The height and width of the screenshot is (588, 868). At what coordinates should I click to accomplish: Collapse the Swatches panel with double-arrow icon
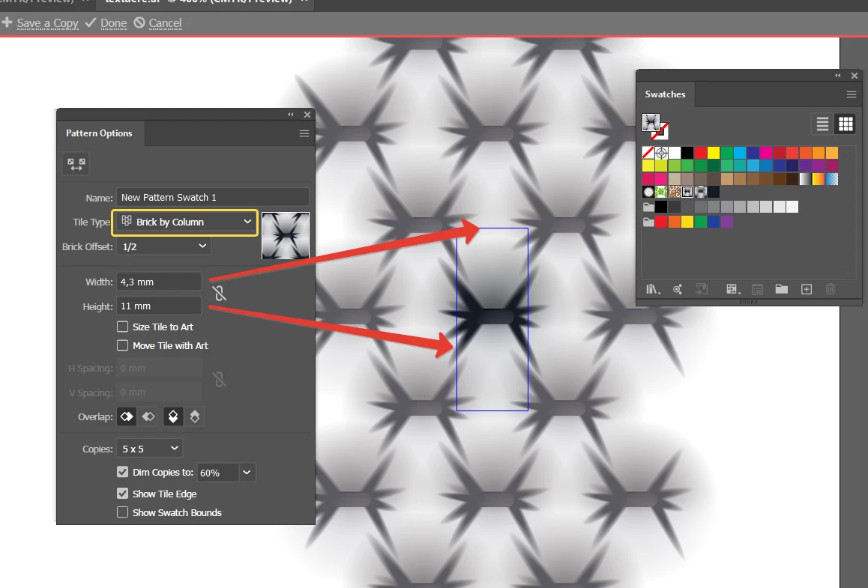(837, 75)
